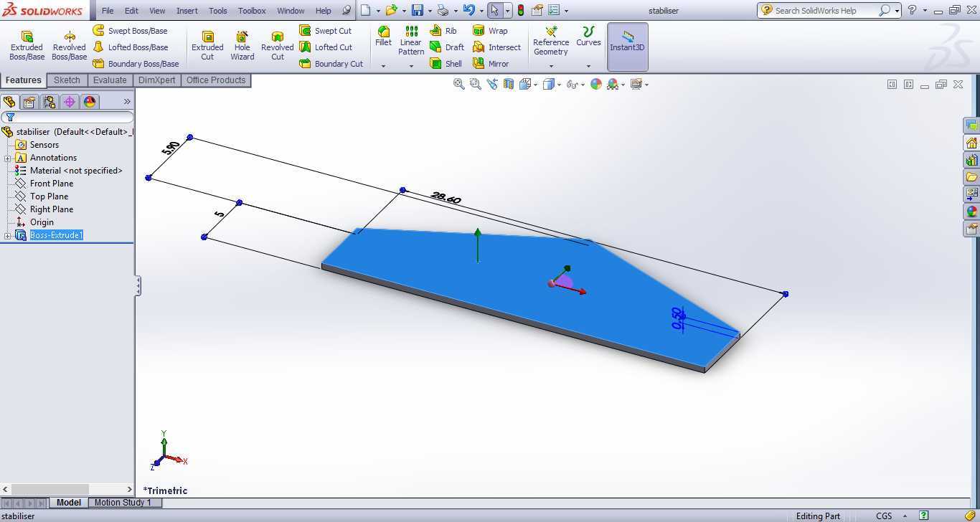Click the Previous View icon
Image resolution: width=980 pixels, height=522 pixels.
point(492,84)
